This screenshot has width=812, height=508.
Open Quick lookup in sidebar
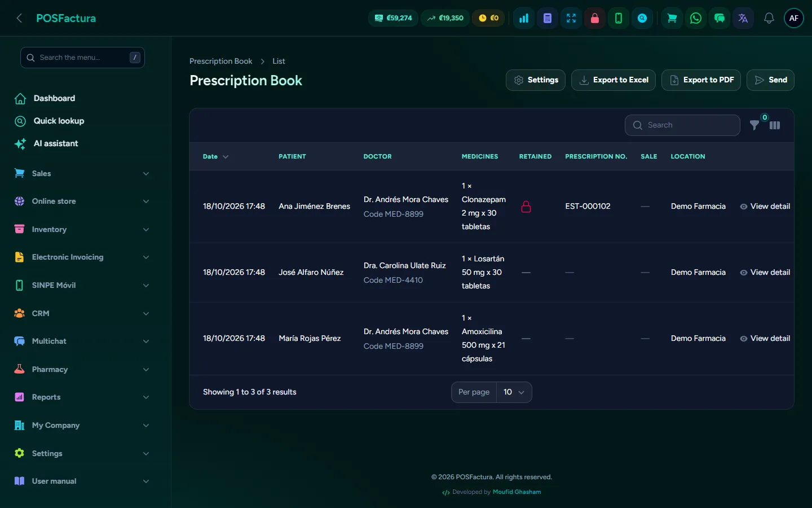point(59,121)
